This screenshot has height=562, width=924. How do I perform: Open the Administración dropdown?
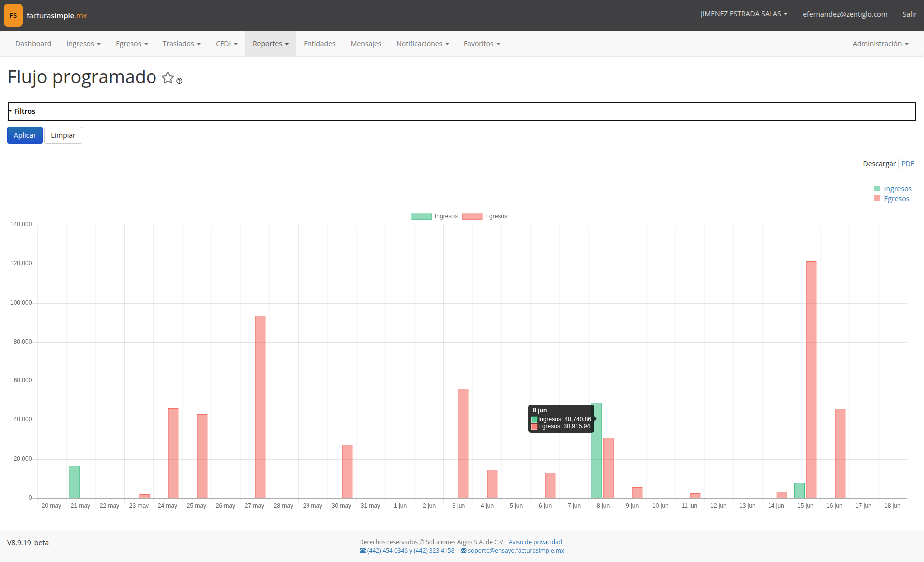[x=880, y=44]
